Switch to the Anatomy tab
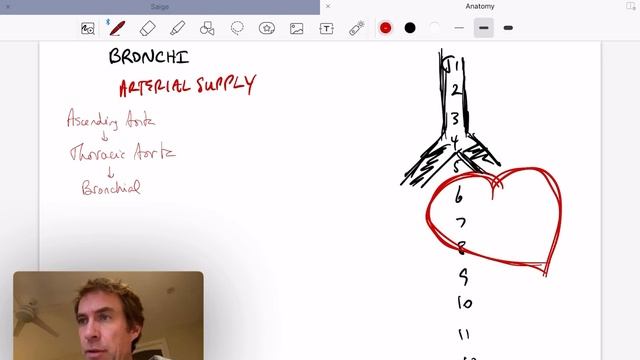The image size is (640, 360). (480, 6)
